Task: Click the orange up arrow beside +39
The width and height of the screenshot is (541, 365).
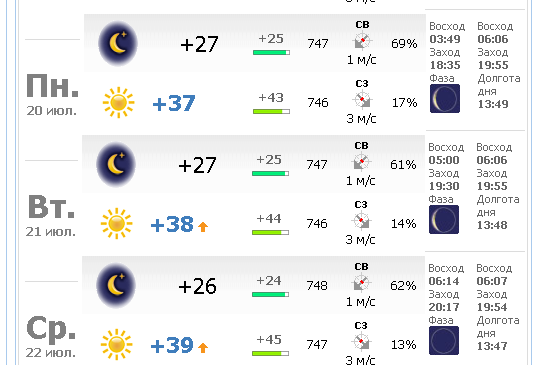Action: click(x=203, y=347)
